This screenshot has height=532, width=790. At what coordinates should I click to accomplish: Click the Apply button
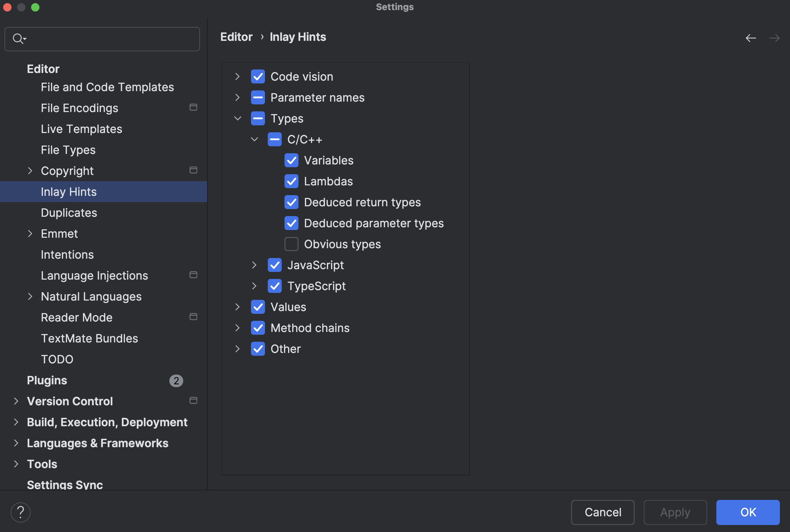[x=675, y=512]
